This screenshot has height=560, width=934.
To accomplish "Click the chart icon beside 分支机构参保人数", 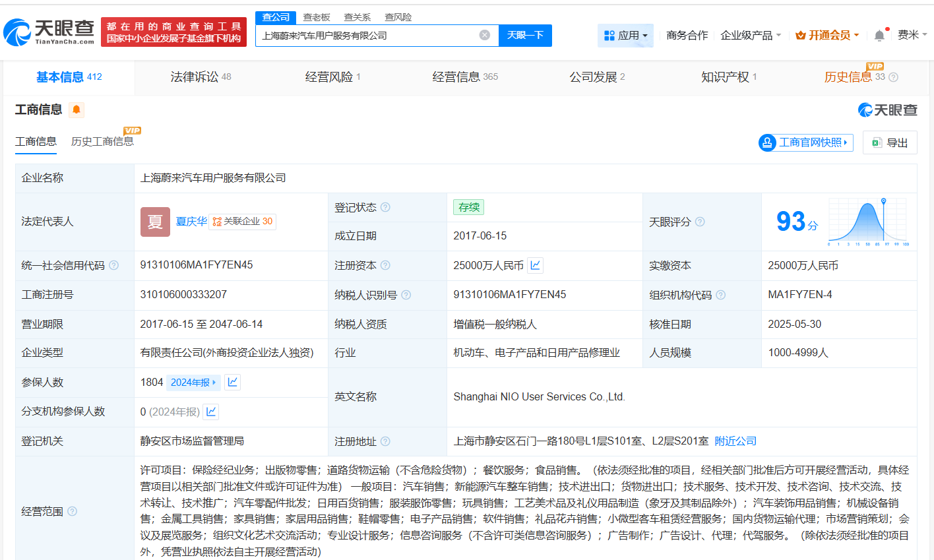I will (x=210, y=412).
